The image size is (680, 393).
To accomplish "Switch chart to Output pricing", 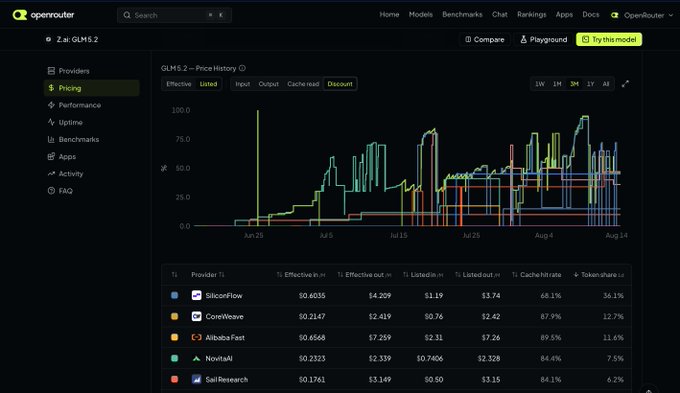I will tap(268, 84).
